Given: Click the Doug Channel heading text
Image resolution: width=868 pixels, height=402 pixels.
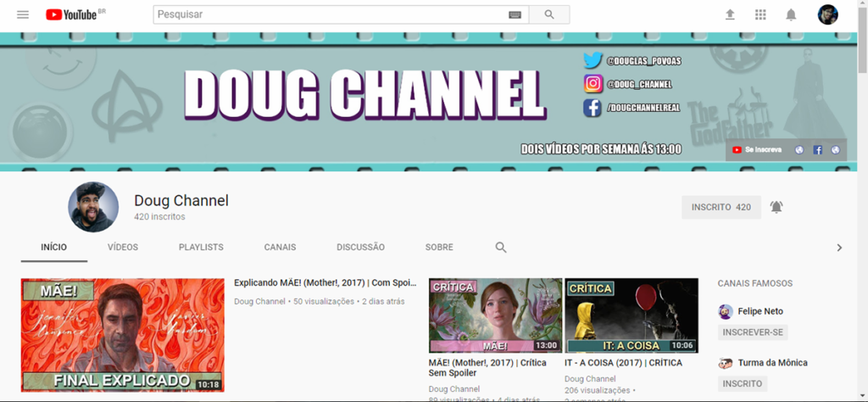Looking at the screenshot, I should [181, 201].
